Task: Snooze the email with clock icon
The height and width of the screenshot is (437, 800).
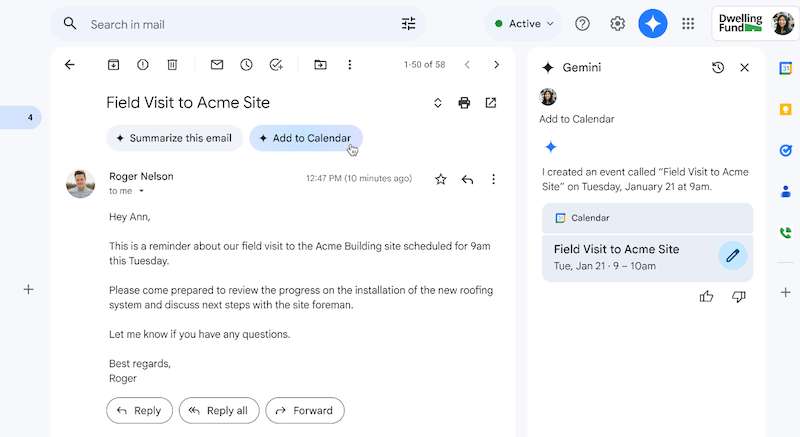Action: 246,65
